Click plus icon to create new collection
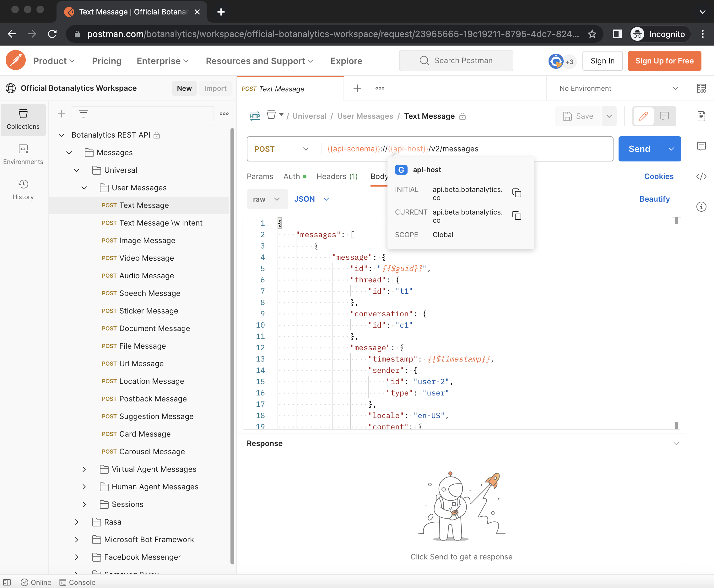This screenshot has width=714, height=588. [61, 114]
